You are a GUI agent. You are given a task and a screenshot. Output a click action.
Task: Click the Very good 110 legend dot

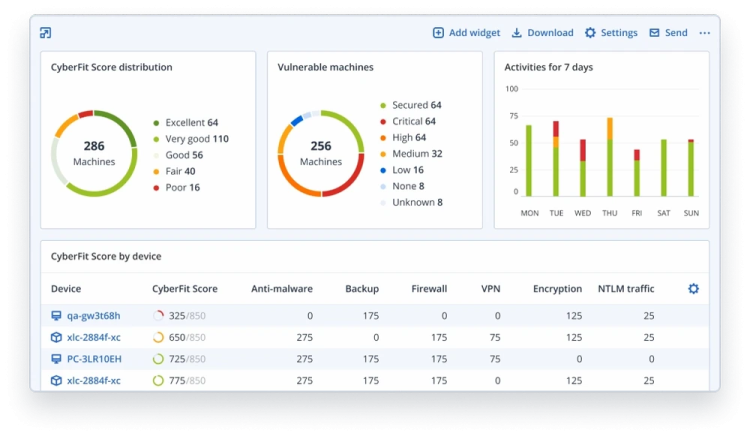coord(156,139)
